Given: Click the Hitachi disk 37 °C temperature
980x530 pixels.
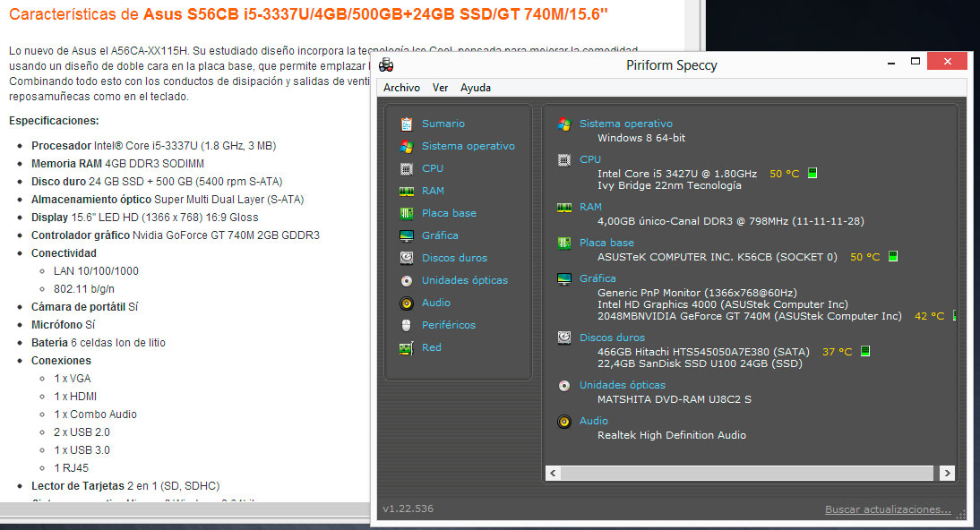Looking at the screenshot, I should coord(837,352).
